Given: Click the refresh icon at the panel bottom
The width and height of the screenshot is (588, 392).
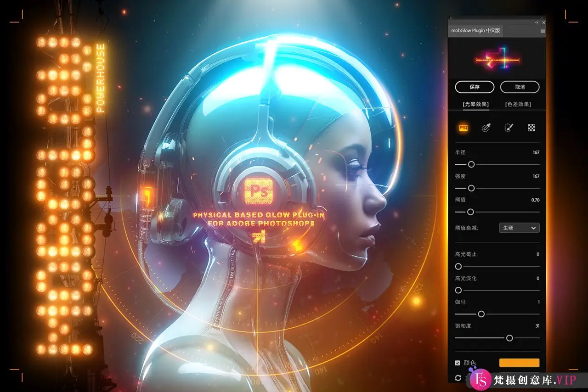Looking at the screenshot, I should coord(458,377).
